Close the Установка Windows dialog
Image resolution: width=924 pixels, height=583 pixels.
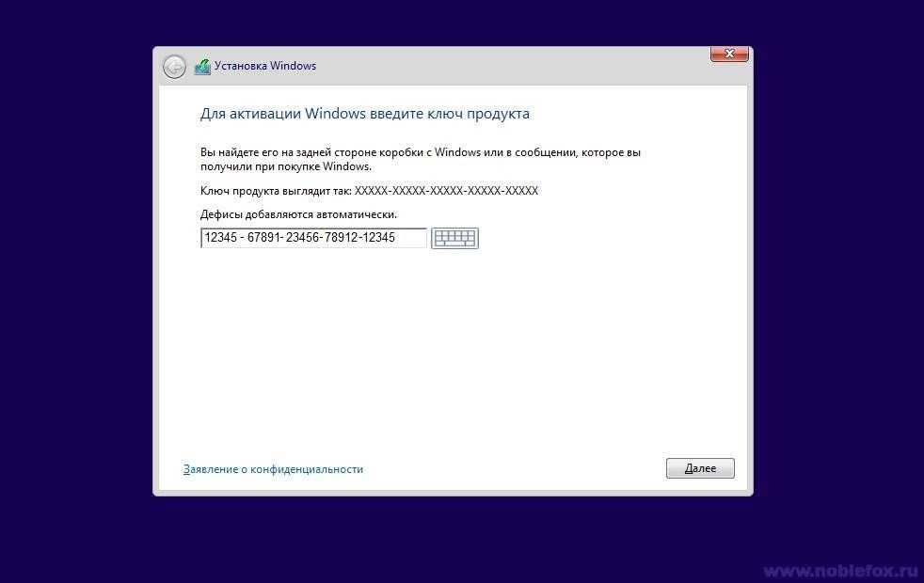click(x=729, y=54)
